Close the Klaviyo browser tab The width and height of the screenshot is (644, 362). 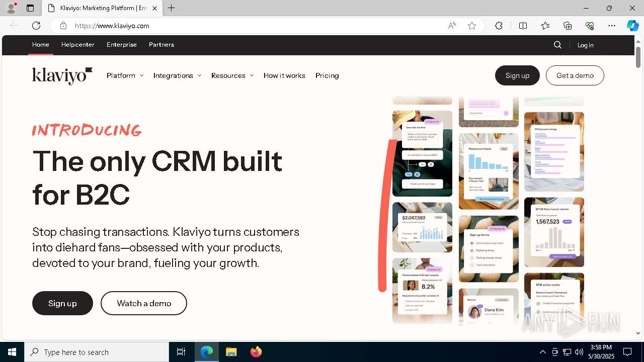click(154, 8)
